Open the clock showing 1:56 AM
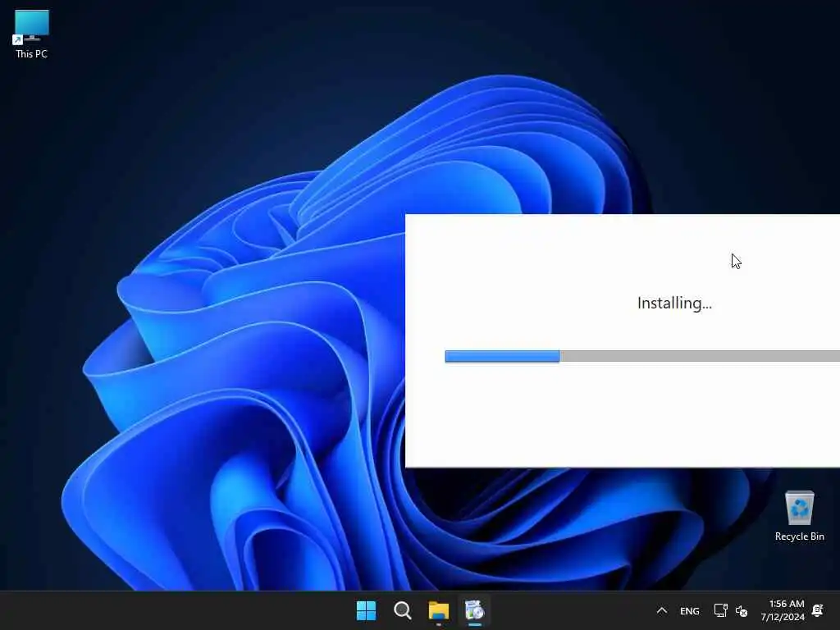The width and height of the screenshot is (840, 630). coord(783,610)
